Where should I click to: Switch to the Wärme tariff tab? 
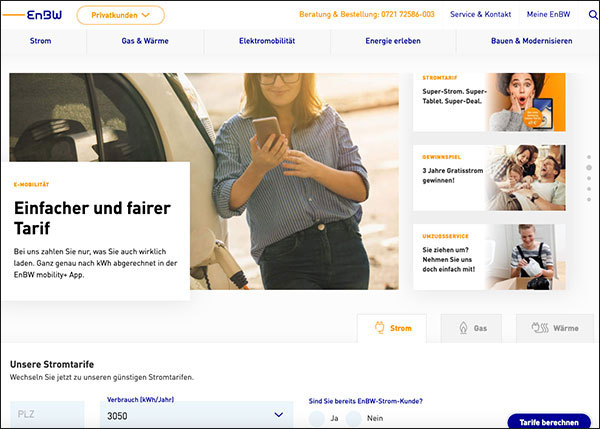pyautogui.click(x=555, y=328)
